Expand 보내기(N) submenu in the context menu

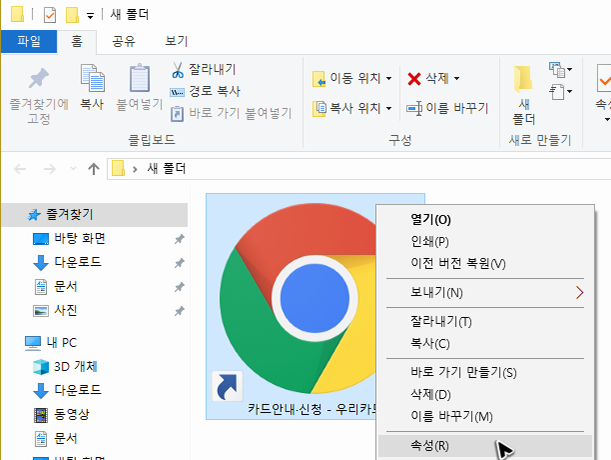[x=485, y=292]
